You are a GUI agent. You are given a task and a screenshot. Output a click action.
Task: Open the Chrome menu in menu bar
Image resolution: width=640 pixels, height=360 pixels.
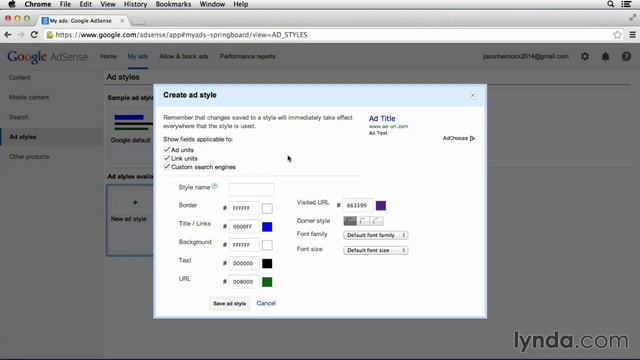coord(38,4)
